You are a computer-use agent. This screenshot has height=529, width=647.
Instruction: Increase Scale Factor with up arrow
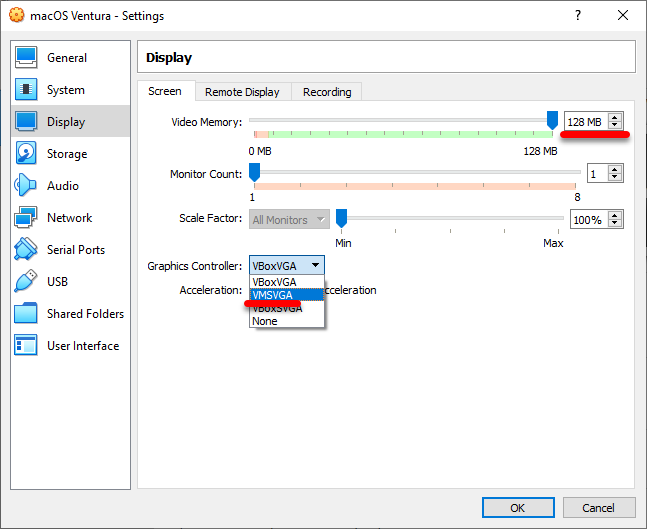click(615, 215)
